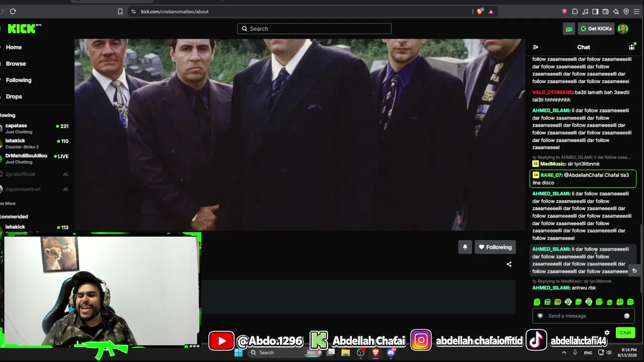Click the Following heart button
644x362 pixels.
495,247
